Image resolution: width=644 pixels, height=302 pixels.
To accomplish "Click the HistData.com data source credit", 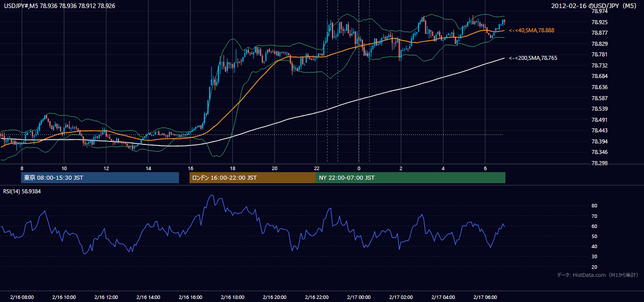I will pyautogui.click(x=597, y=275).
